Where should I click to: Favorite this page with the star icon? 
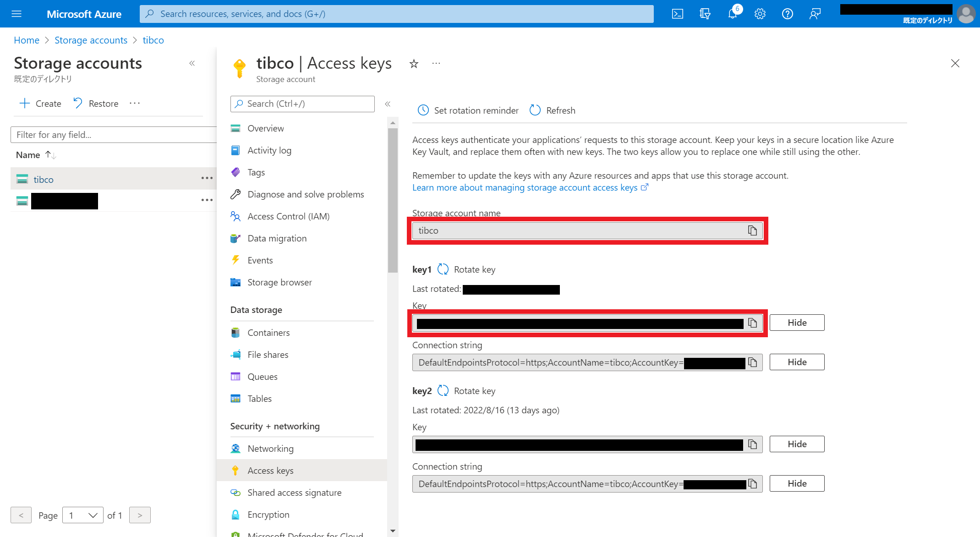click(x=414, y=64)
